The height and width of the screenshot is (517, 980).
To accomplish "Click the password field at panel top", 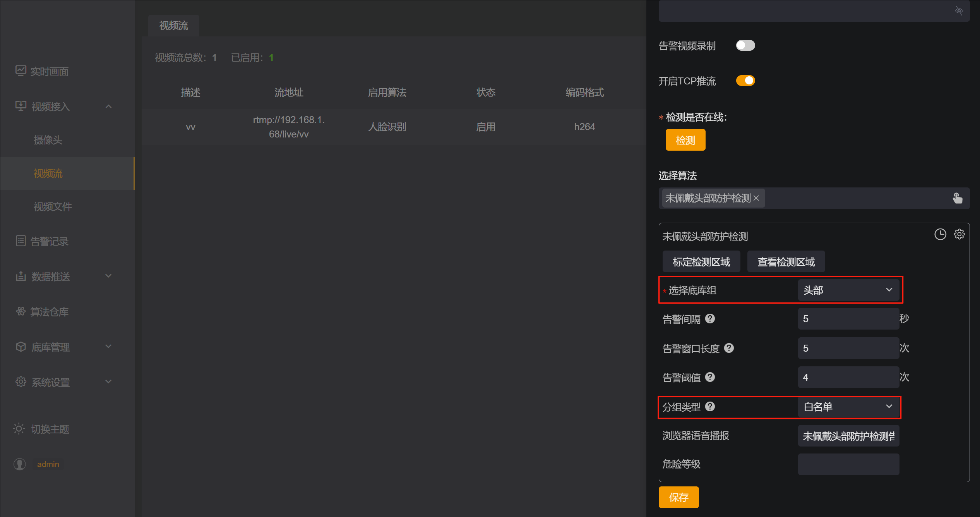I will 814,11.
